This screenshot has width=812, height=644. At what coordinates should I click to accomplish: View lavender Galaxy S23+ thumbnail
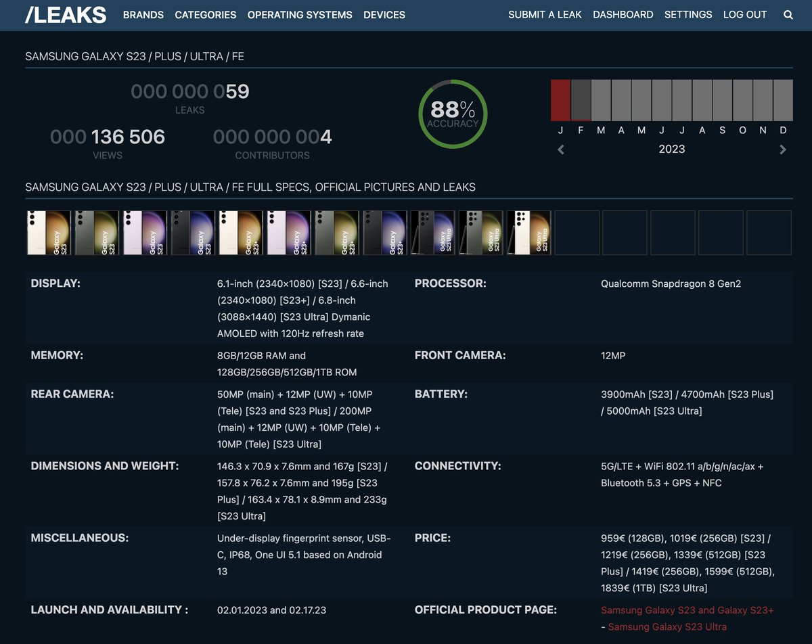[x=288, y=233]
